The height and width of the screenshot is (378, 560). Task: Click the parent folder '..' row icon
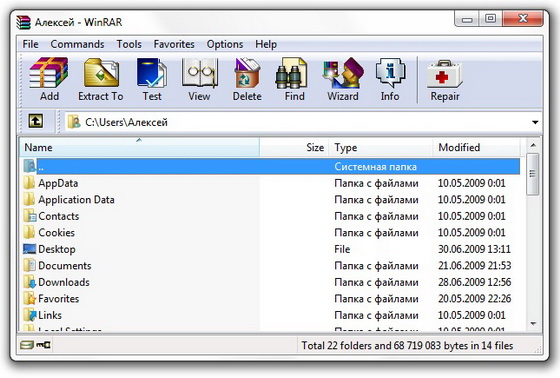30,166
